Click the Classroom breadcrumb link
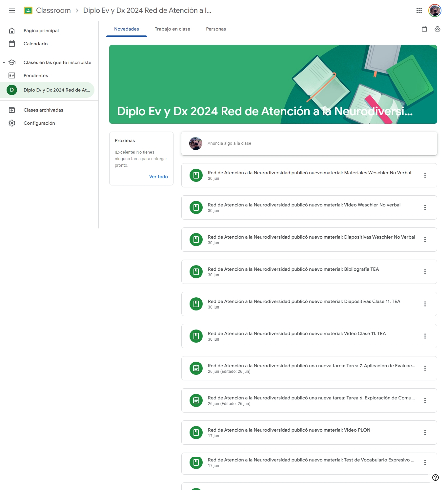 (53, 11)
